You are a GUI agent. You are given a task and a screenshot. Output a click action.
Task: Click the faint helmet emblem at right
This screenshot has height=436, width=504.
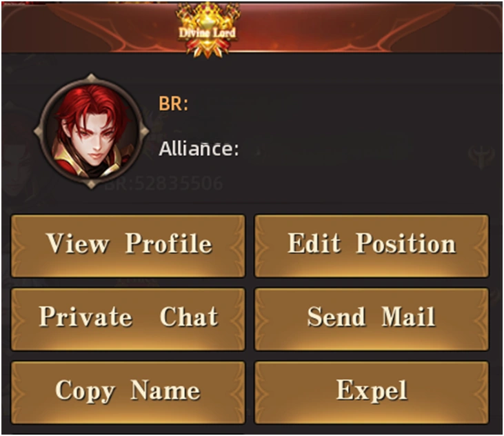click(x=481, y=157)
